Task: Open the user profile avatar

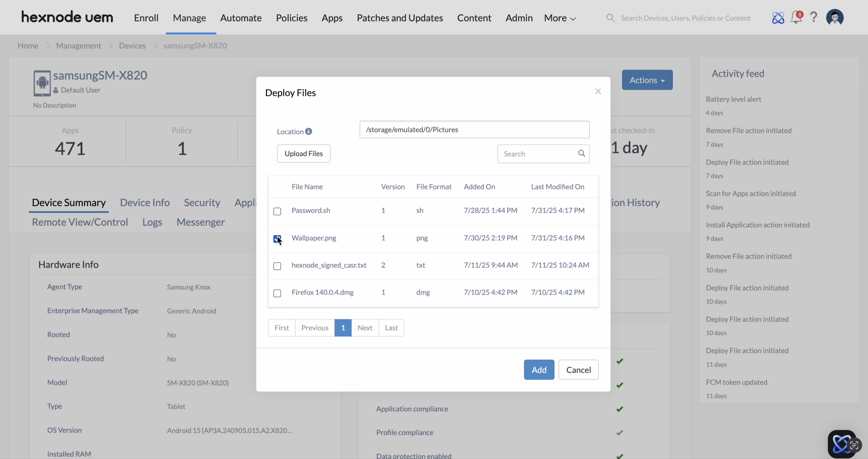Action: click(835, 17)
